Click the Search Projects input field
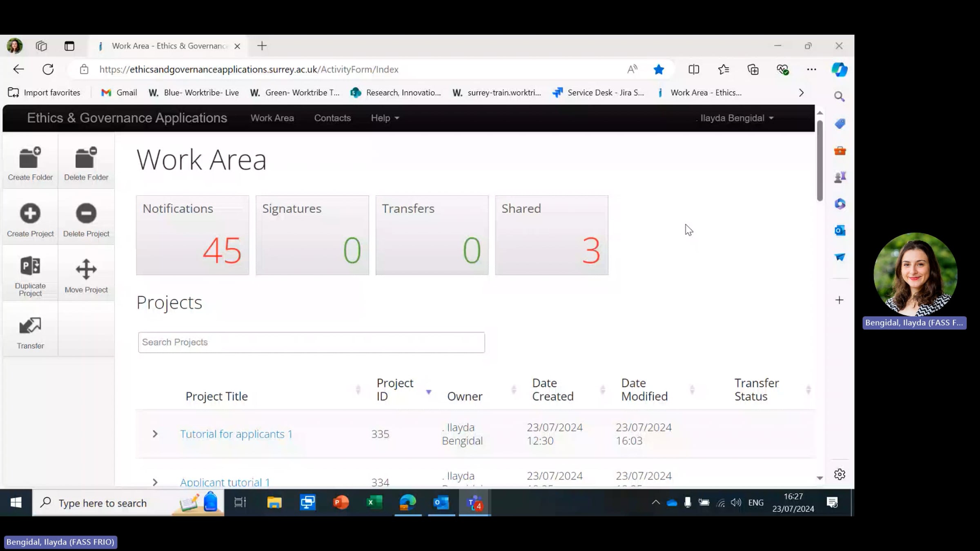 click(x=311, y=342)
